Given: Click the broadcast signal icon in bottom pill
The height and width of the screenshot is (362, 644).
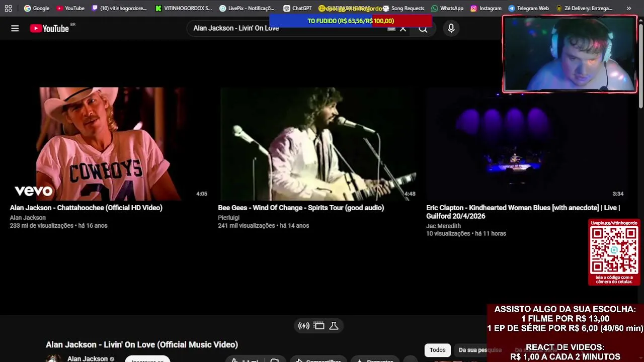Looking at the screenshot, I should pos(304,326).
